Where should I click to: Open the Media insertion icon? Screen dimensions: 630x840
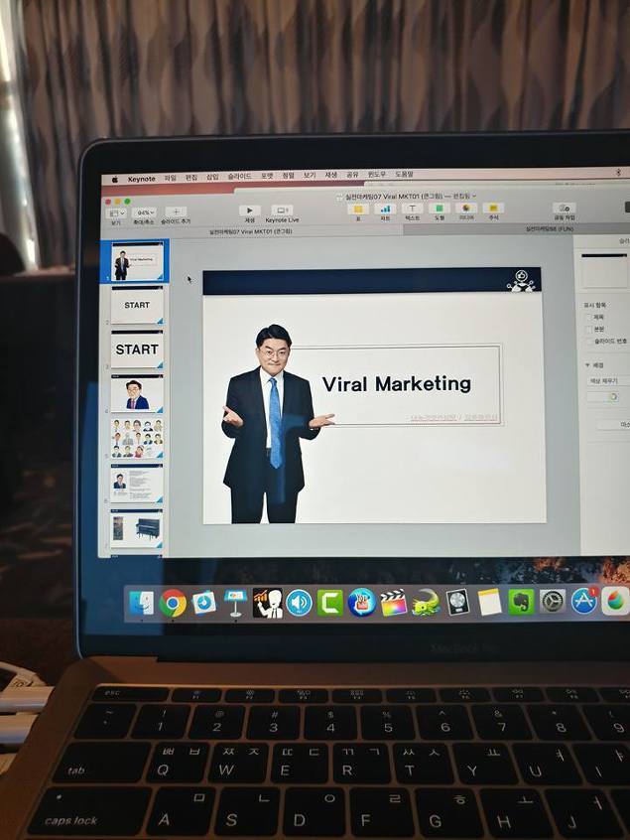(466, 208)
